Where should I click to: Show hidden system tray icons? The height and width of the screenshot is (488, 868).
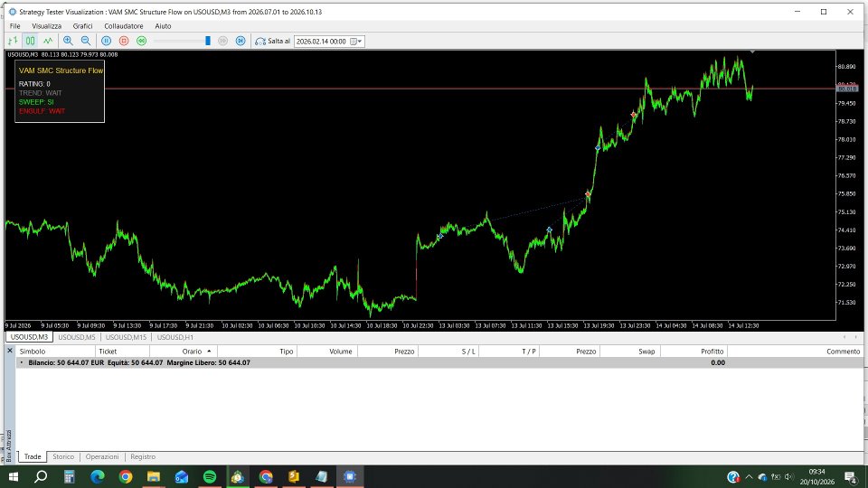[x=749, y=476]
